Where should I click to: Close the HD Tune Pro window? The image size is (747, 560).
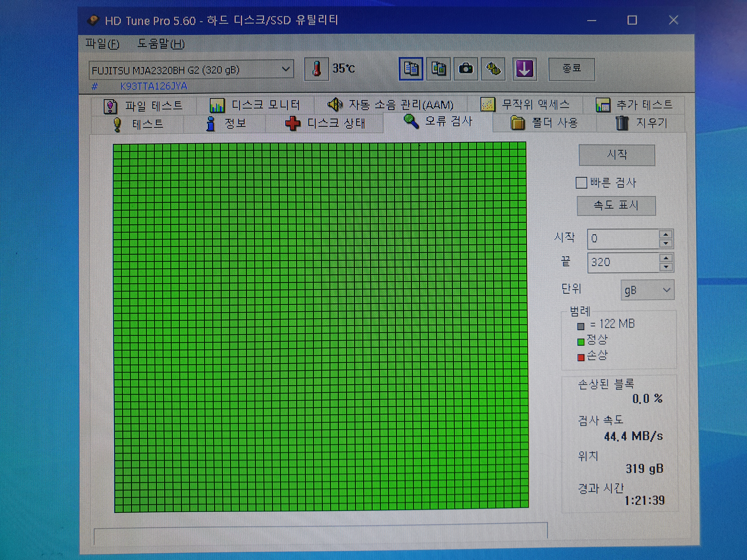674,20
